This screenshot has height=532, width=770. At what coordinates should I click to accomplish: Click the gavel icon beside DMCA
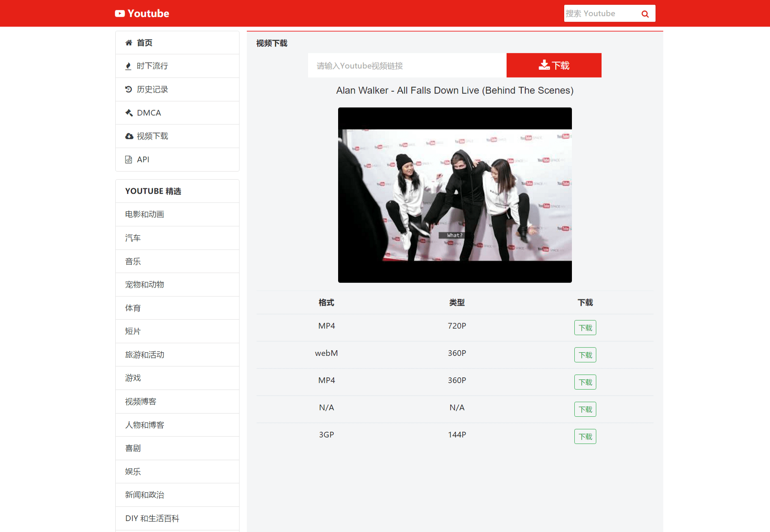click(129, 113)
